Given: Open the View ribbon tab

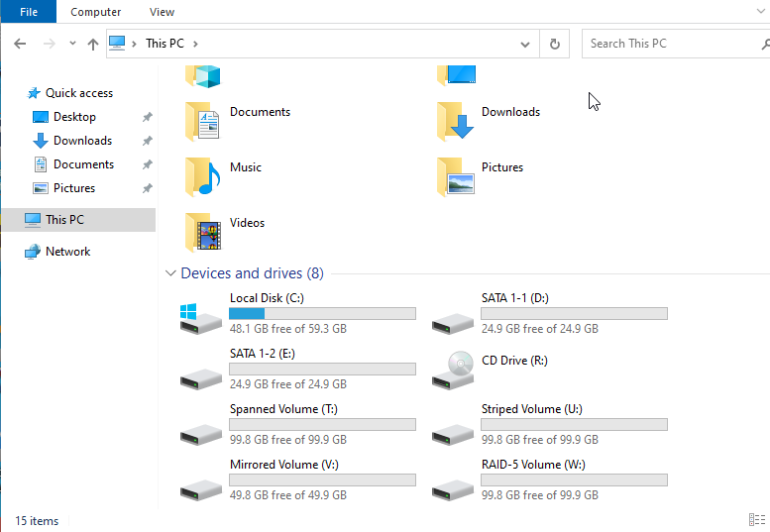Looking at the screenshot, I should [162, 12].
